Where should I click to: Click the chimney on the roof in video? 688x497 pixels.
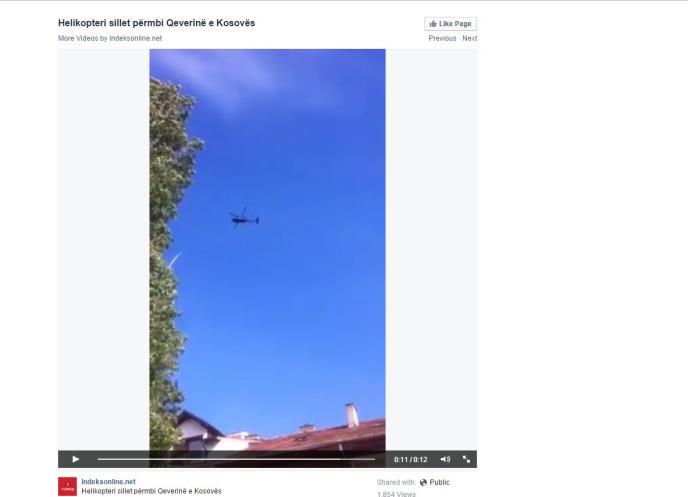pos(351,415)
